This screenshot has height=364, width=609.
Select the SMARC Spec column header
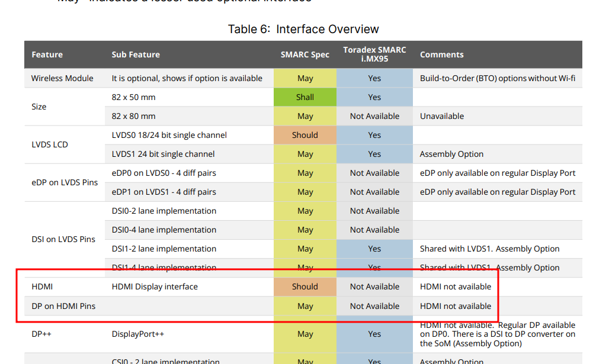(x=305, y=54)
